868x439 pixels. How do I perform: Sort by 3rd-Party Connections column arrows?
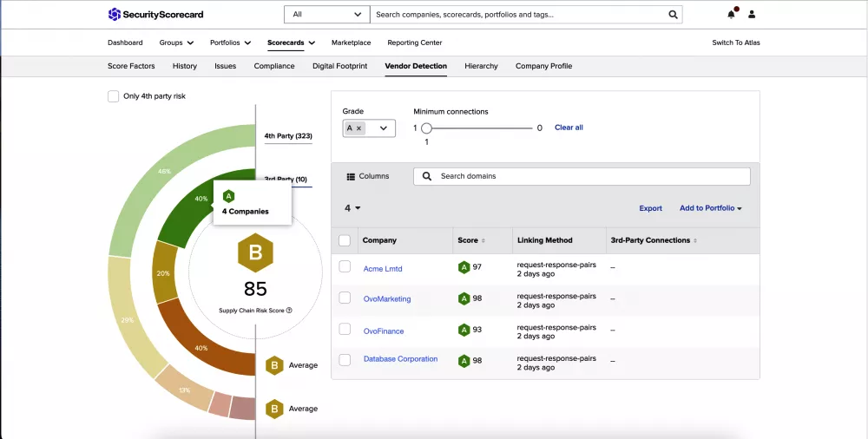[x=695, y=241]
